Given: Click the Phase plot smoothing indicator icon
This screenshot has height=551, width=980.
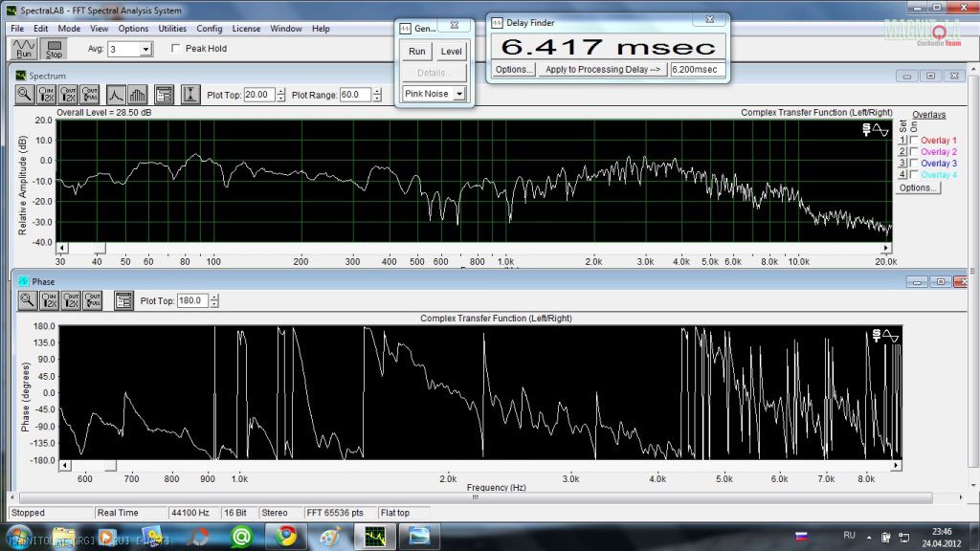Looking at the screenshot, I should point(885,336).
